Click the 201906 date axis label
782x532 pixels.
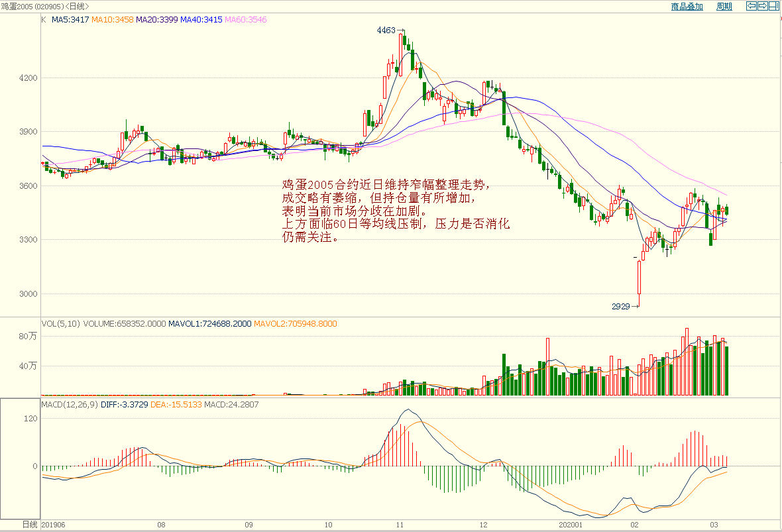pyautogui.click(x=54, y=525)
